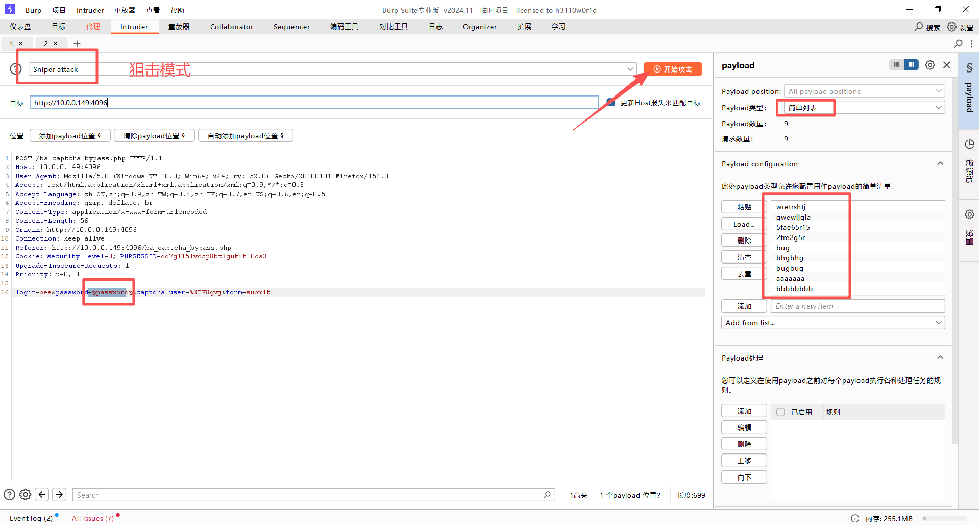Open payload panel settings gear
The image size is (980, 526).
point(930,65)
